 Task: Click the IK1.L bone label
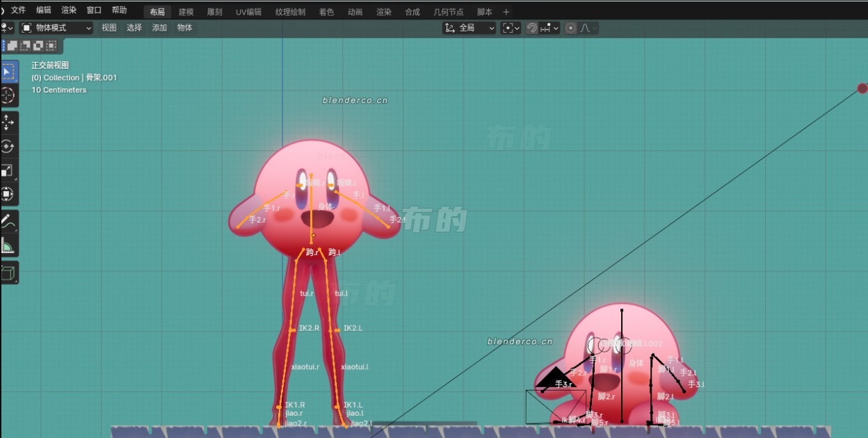(x=353, y=405)
